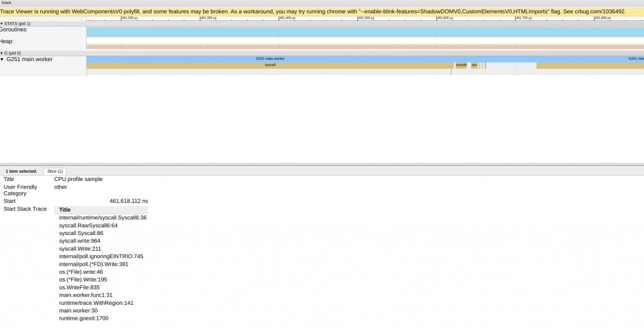Select the os.WriteFile:835 stack frame

[x=79, y=288]
